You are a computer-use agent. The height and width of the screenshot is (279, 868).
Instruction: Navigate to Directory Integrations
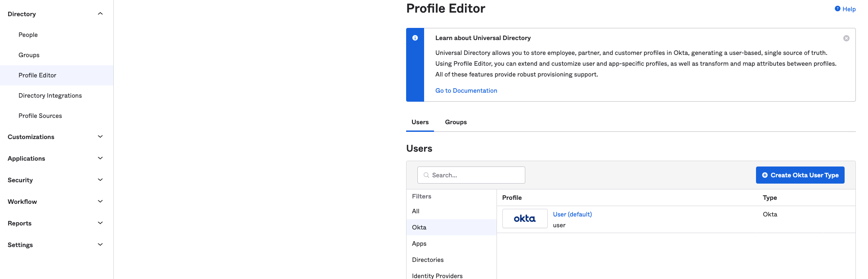[50, 95]
